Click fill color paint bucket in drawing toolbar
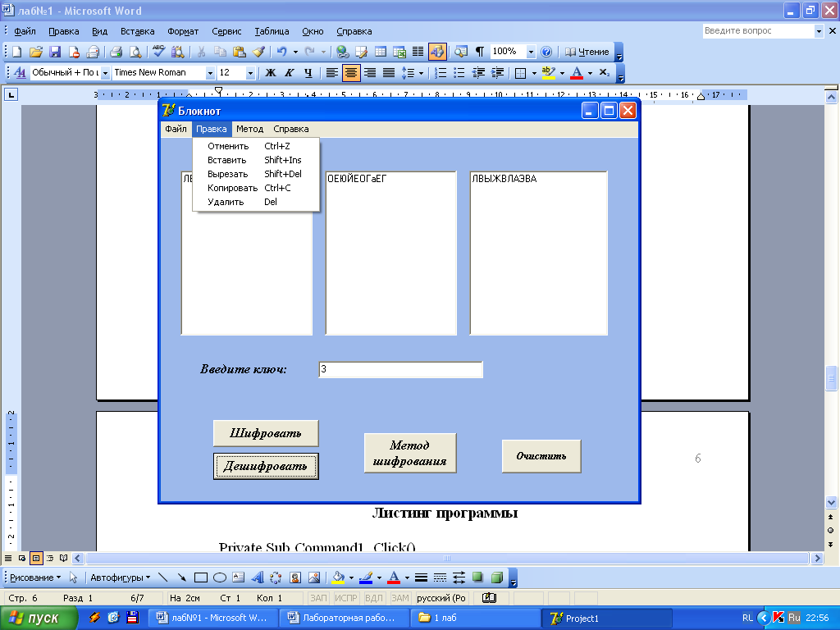Viewport: 840px width, 630px height. 338,577
